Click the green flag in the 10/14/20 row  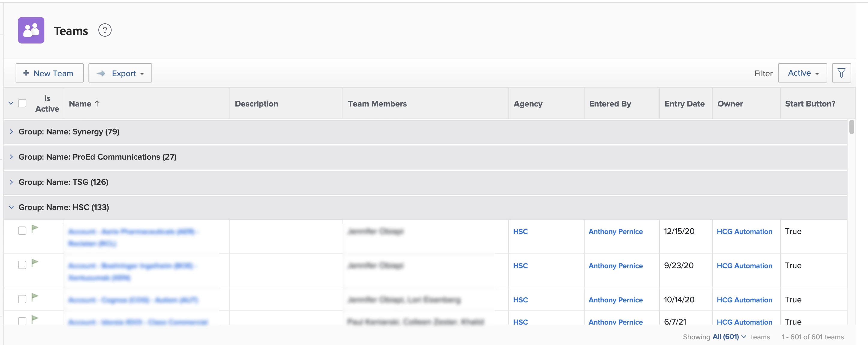(x=35, y=297)
